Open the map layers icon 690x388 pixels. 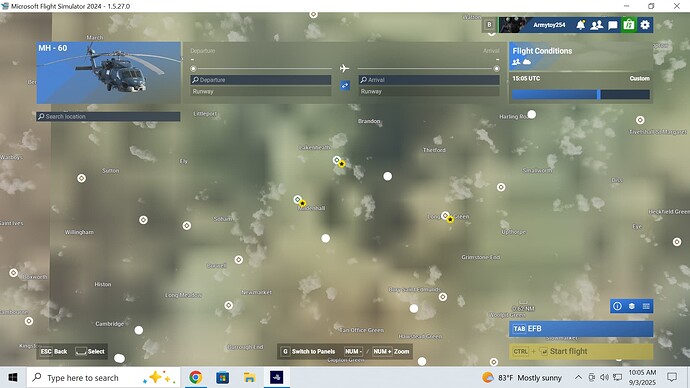[x=631, y=306]
